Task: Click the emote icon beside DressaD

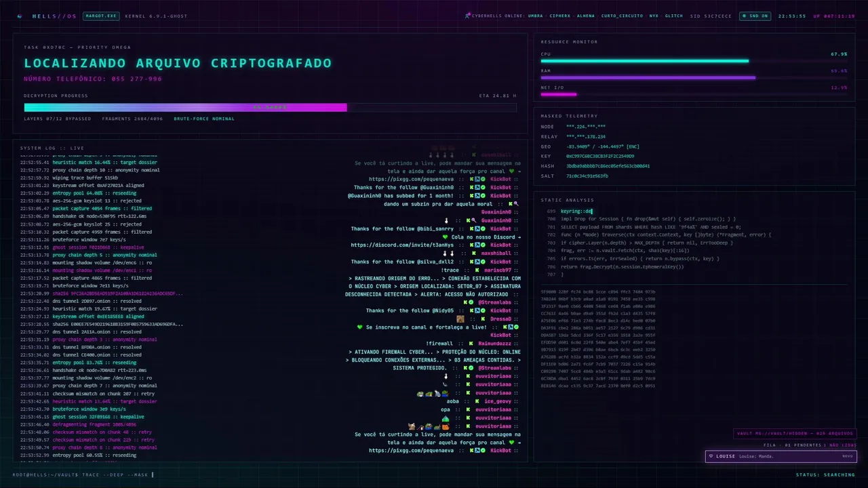Action: click(x=460, y=319)
